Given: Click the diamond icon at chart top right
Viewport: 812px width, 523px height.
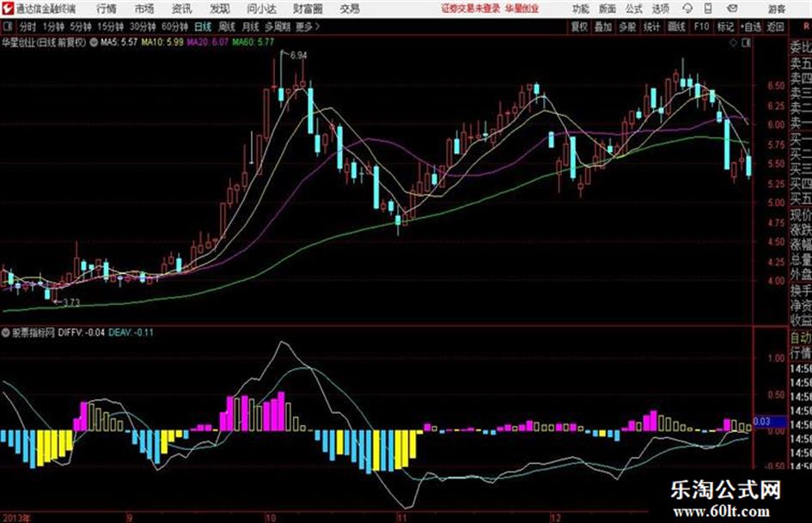Looking at the screenshot, I should click(733, 43).
